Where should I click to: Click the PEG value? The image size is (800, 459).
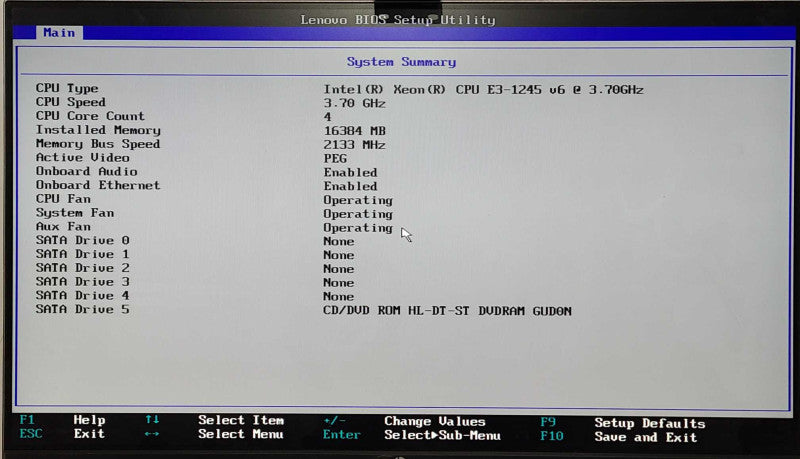click(335, 159)
